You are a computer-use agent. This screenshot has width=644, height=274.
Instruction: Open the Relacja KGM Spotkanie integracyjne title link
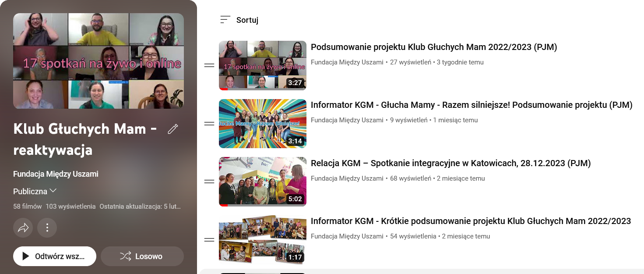[x=450, y=164]
